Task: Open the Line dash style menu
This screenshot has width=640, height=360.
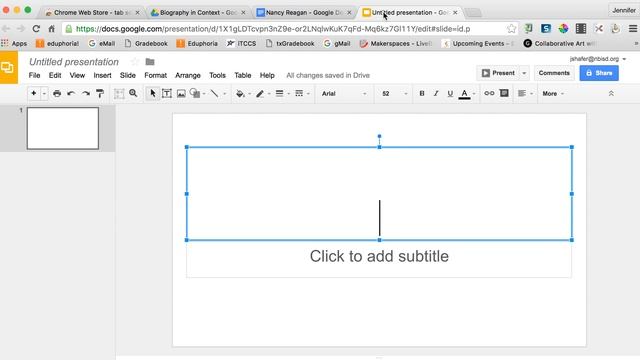Action: [299, 93]
